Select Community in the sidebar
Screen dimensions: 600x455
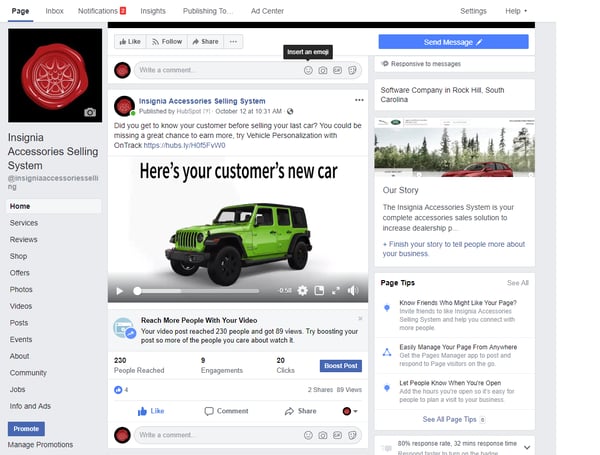click(28, 373)
